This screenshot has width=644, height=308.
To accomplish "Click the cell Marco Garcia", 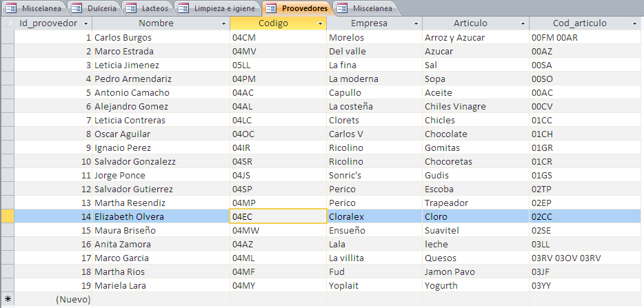I will 161,258.
